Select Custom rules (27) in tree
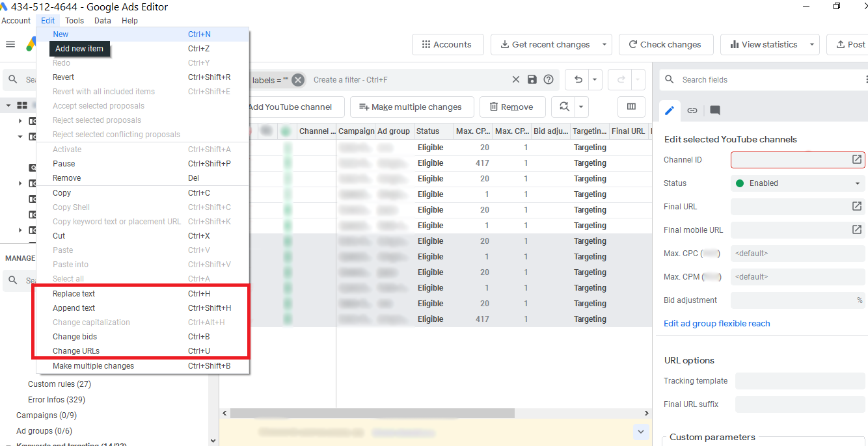 tap(59, 384)
